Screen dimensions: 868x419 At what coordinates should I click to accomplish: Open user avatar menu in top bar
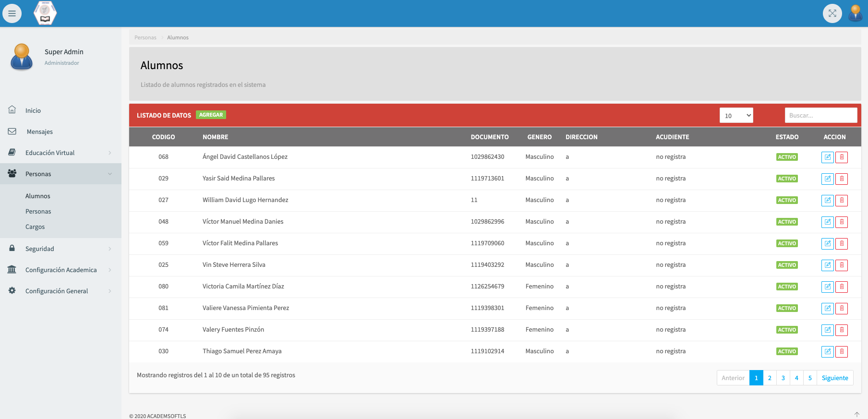click(855, 13)
